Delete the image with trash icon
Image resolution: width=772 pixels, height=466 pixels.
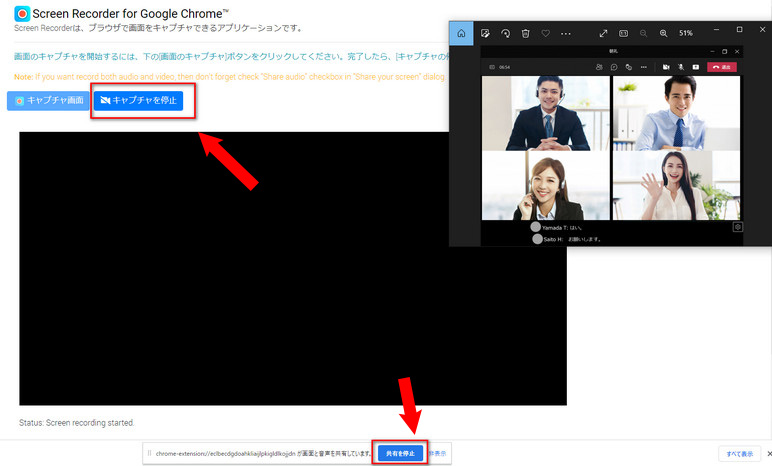coord(526,33)
